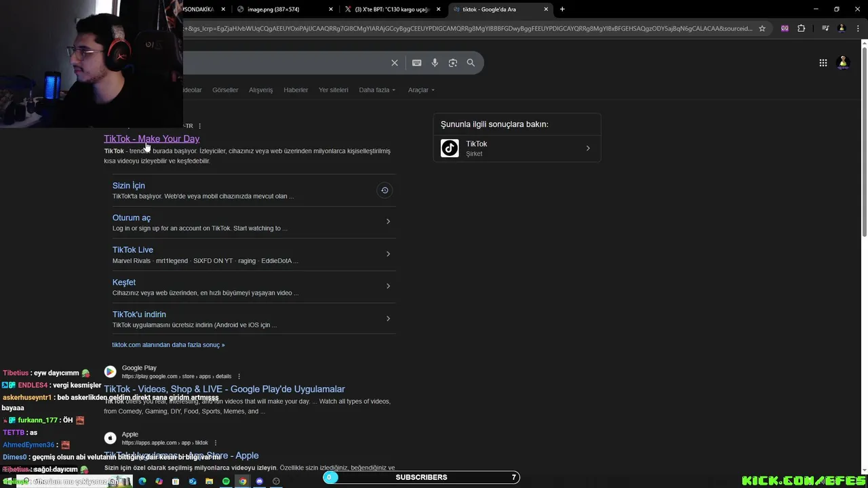Open the purple eye extension icon
868x488 pixels.
(x=785, y=28)
